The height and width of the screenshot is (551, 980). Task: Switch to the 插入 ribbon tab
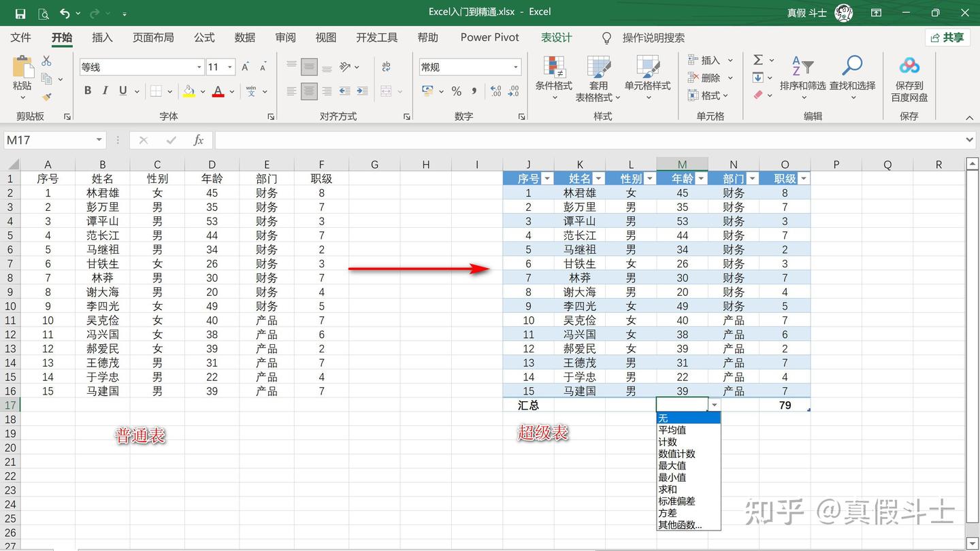102,37
